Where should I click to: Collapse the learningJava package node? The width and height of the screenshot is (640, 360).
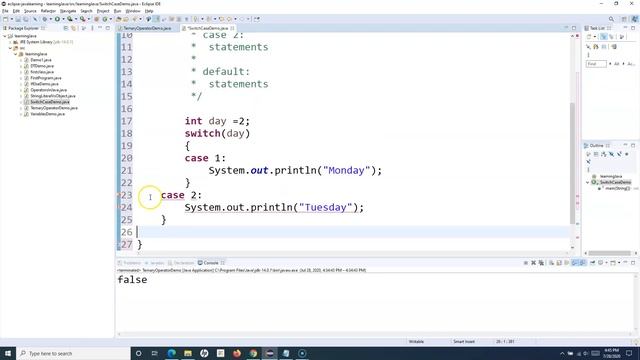click(16, 54)
